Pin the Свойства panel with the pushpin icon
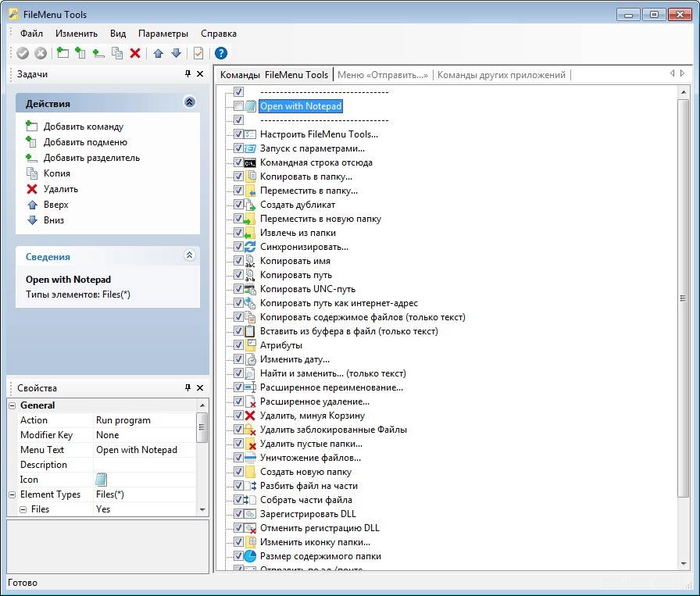 point(187,387)
